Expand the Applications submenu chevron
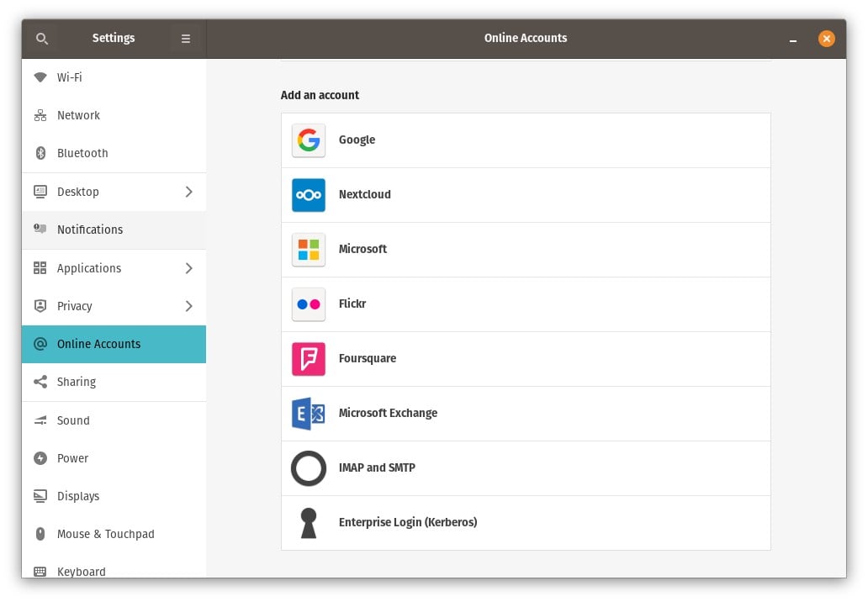 [x=188, y=268]
